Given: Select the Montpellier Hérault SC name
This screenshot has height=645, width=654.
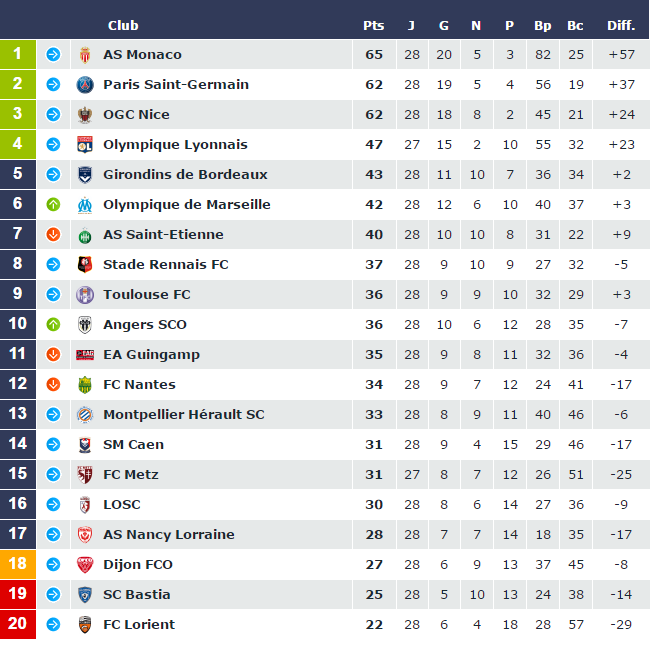Looking at the screenshot, I should point(184,415).
